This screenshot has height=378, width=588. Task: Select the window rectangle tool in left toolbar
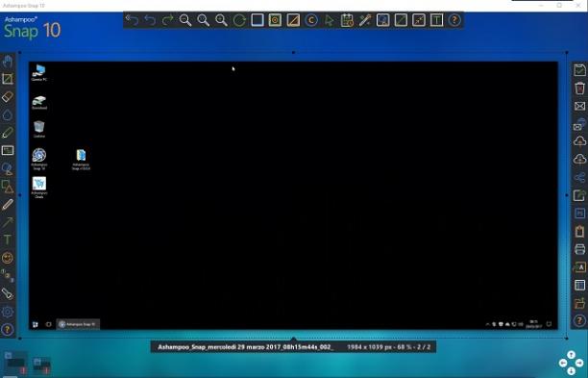point(8,150)
